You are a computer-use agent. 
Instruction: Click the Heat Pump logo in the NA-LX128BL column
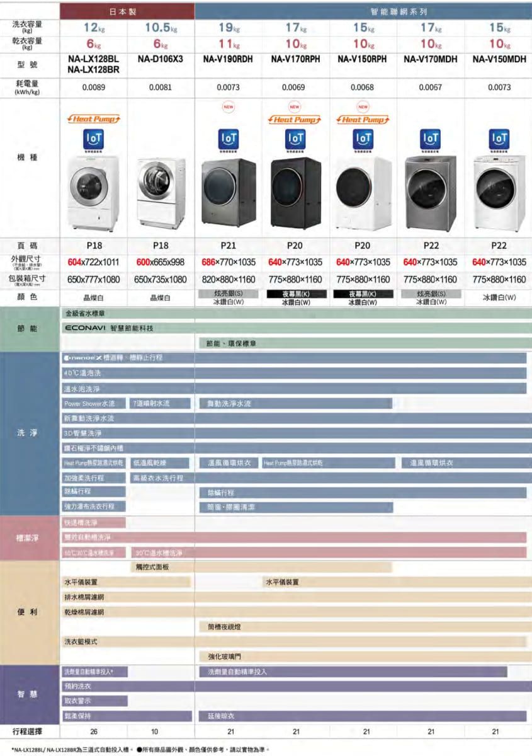(x=94, y=119)
